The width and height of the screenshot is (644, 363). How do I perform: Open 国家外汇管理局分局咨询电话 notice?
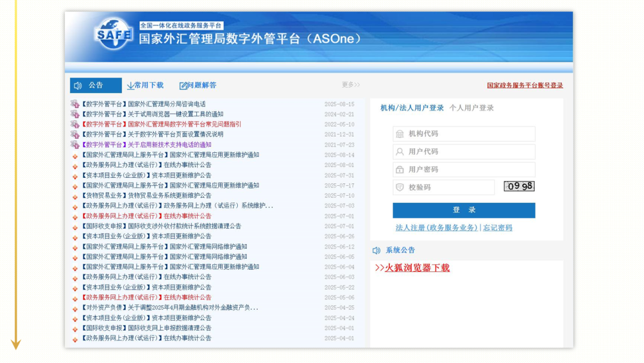point(144,104)
